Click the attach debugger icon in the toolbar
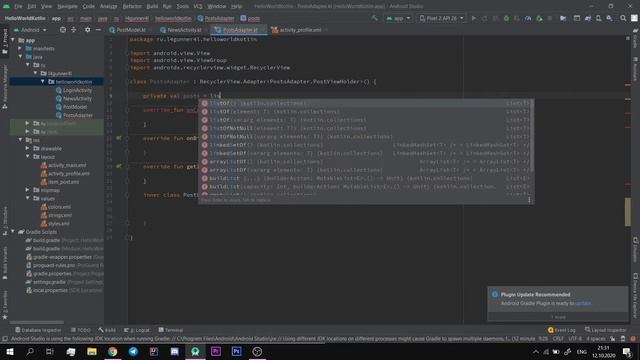Screen dimensions: 640x360 point(539,18)
